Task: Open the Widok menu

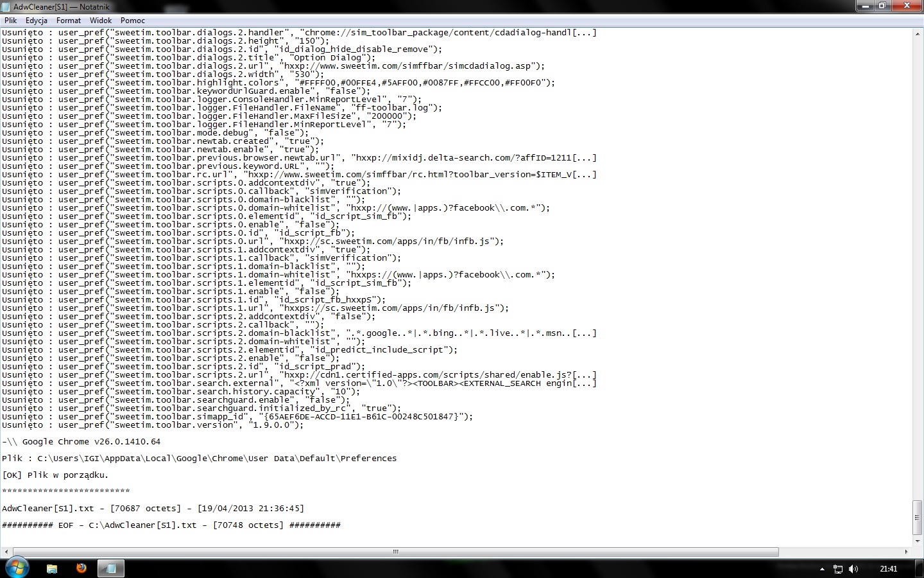Action: (x=101, y=21)
